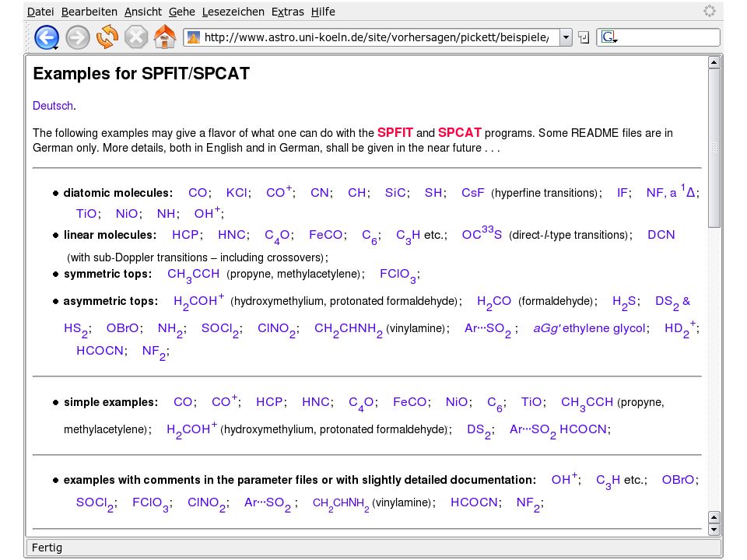Open CO under simple examples
The image size is (747, 560).
tap(183, 402)
